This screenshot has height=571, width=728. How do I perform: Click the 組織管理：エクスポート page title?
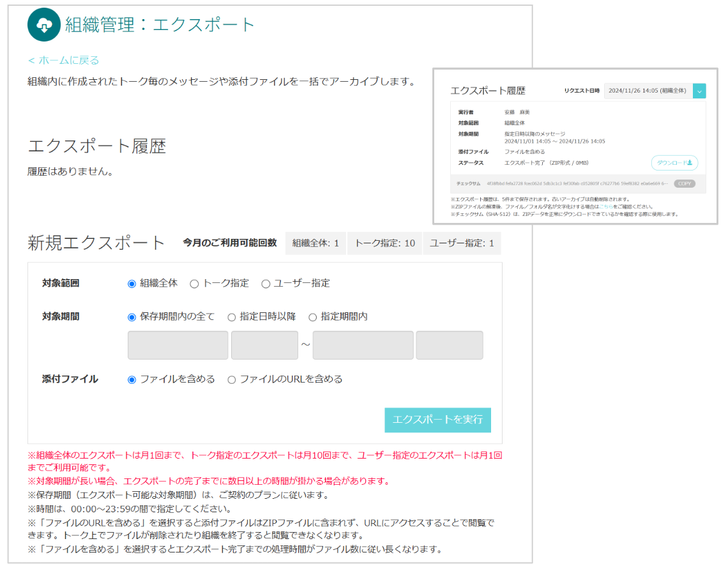(160, 25)
